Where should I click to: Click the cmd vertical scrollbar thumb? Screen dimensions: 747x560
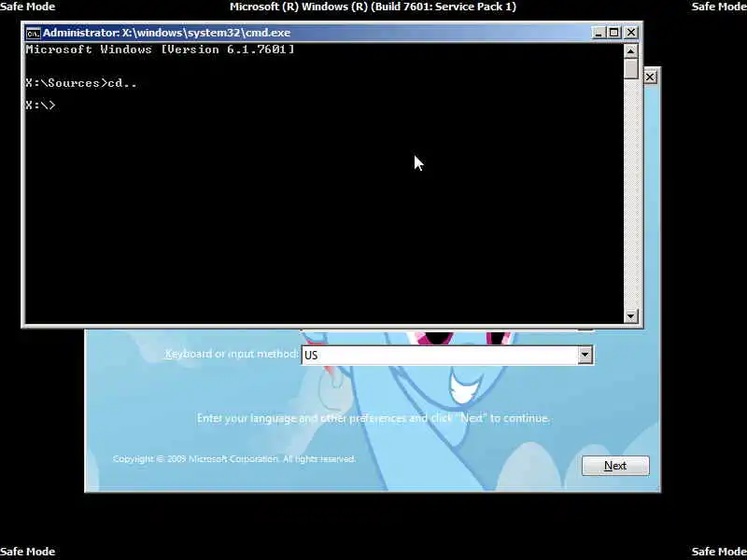[631, 68]
